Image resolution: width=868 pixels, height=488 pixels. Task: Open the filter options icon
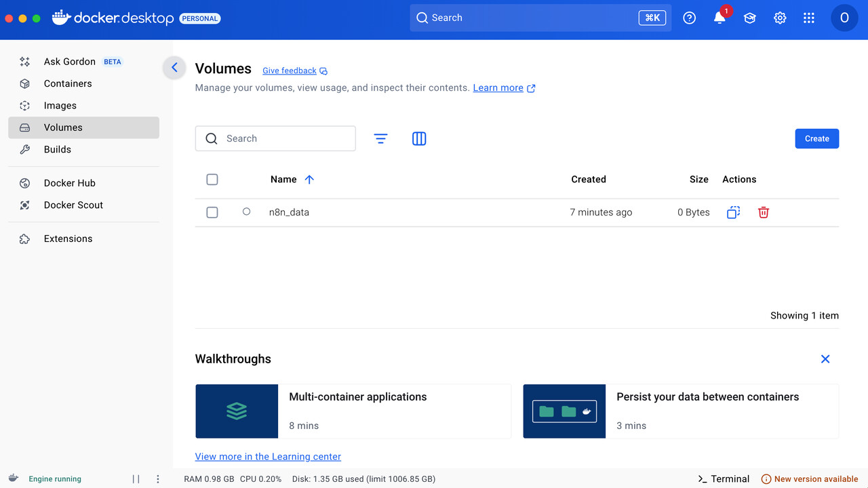380,138
